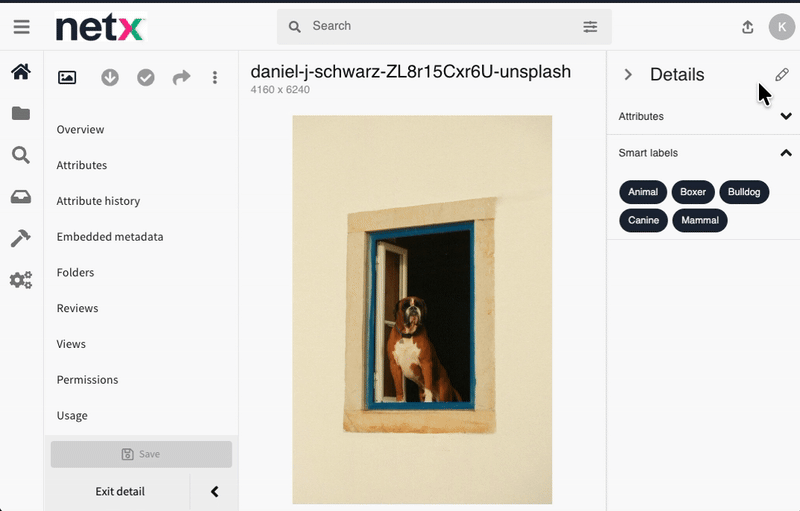Open advanced search filter sliders icon
Screen dimensions: 800x511
(x=590, y=27)
